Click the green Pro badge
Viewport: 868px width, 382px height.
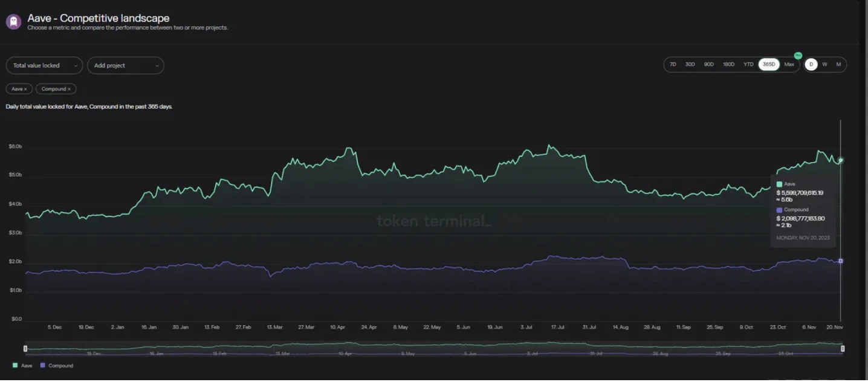(x=798, y=56)
